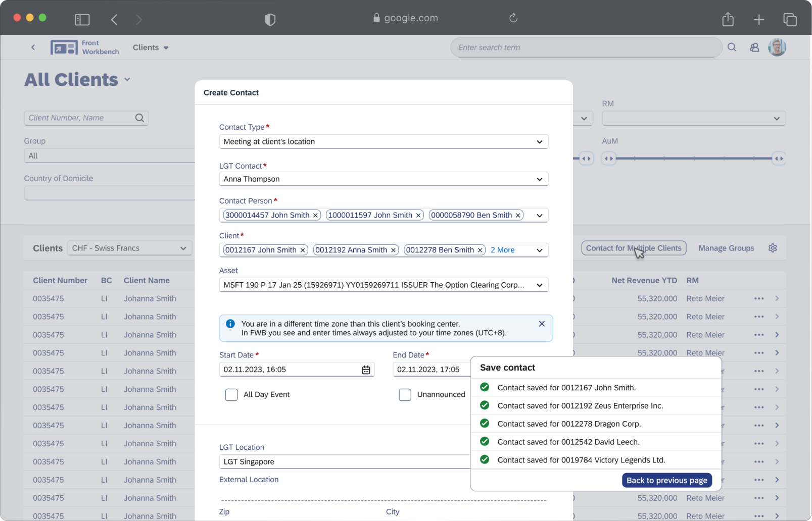
Task: Open the Clients navigation menu
Action: click(151, 47)
